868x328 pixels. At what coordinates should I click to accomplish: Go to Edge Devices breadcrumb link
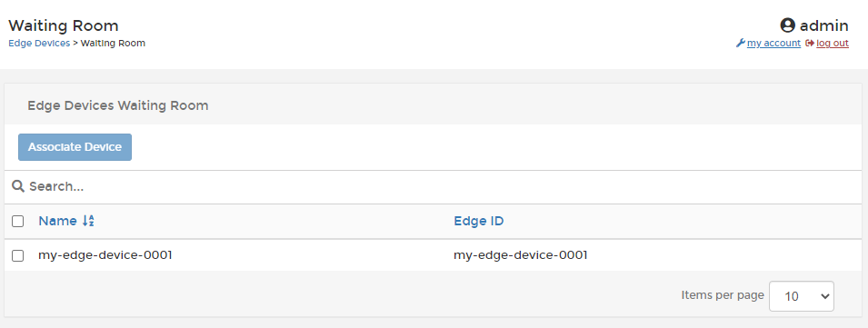pos(39,43)
